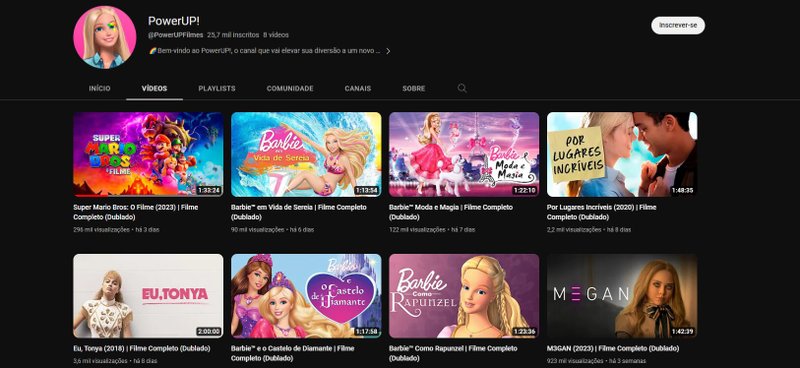
Task: Switch to the INÍCIO tab
Action: [x=99, y=88]
